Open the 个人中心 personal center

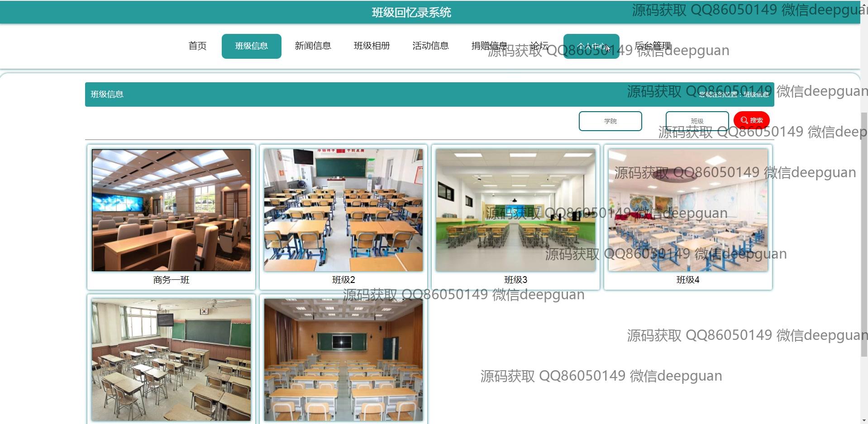coord(591,46)
